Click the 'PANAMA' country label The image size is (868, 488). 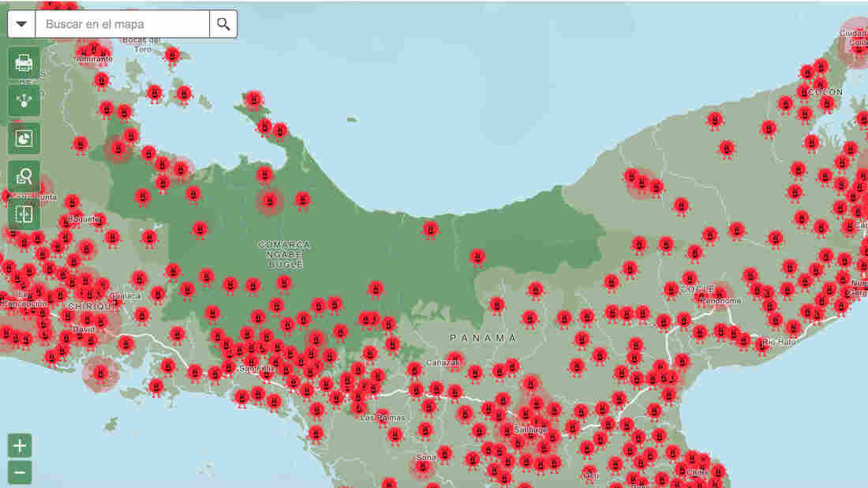[x=483, y=338]
